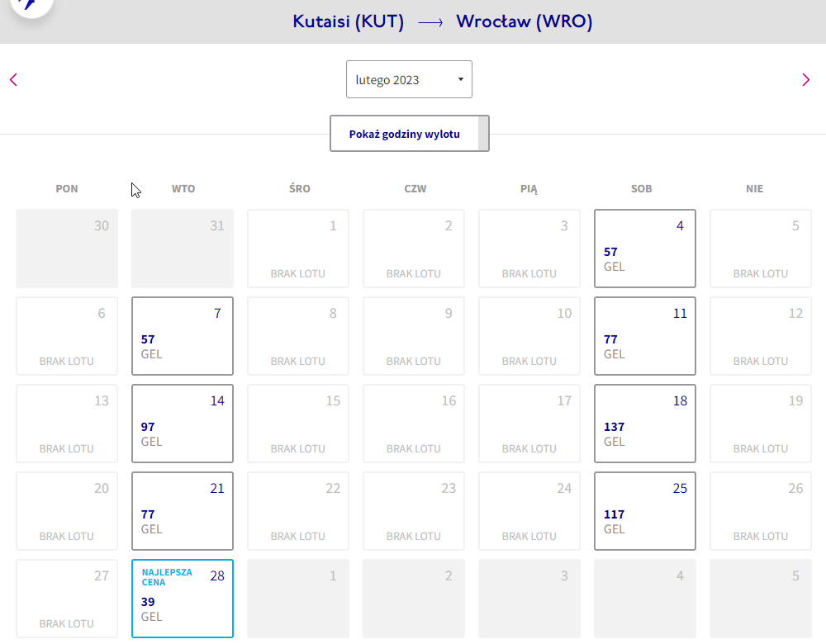
Task: Click February 27 day cell
Action: click(67, 599)
